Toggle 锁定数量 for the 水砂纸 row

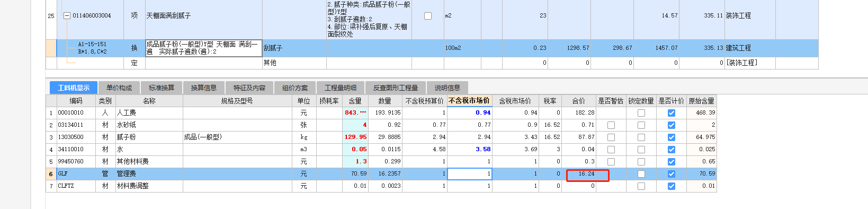coord(641,125)
